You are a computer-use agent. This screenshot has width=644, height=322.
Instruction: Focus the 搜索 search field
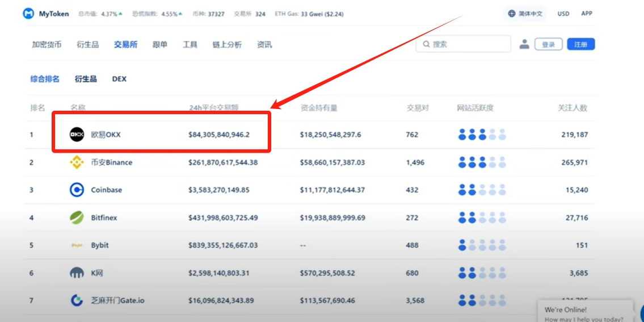(x=464, y=44)
